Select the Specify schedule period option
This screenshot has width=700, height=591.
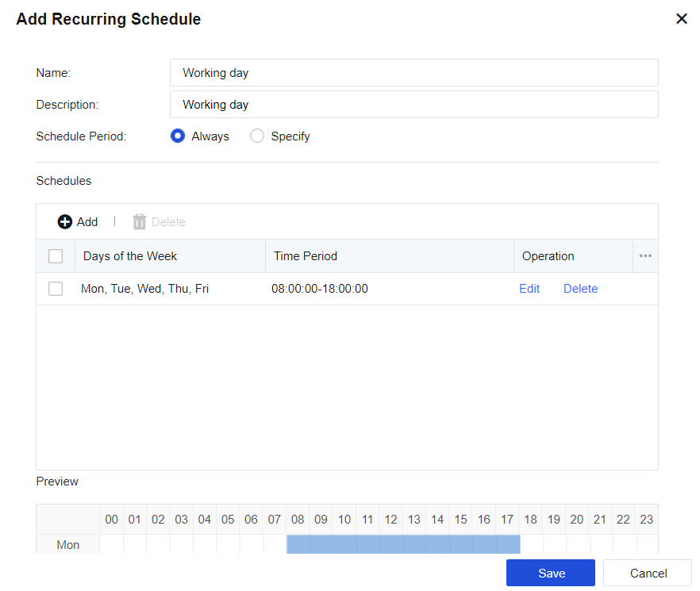[x=257, y=136]
